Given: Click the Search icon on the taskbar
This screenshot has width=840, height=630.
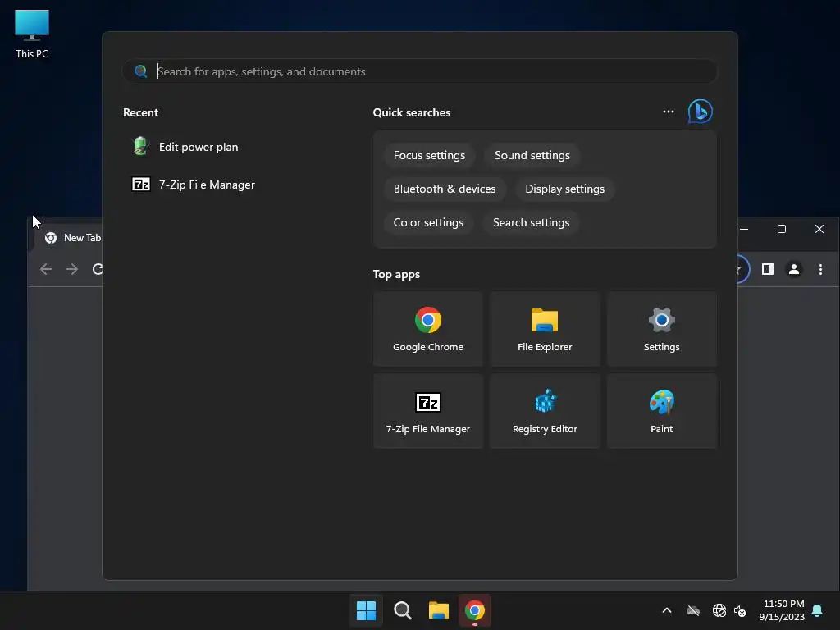Looking at the screenshot, I should pyautogui.click(x=402, y=610).
